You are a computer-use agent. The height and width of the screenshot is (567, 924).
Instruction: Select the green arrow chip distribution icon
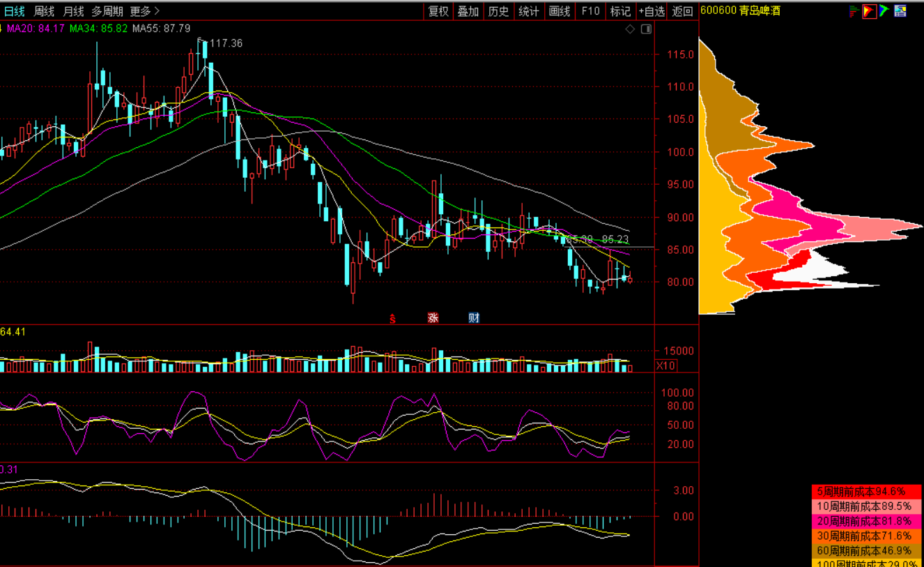(884, 11)
